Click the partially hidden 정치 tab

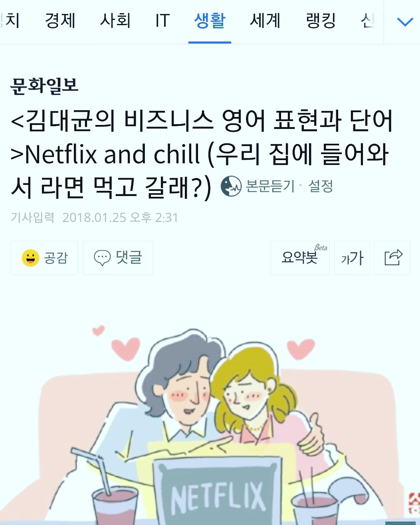pyautogui.click(x=10, y=21)
